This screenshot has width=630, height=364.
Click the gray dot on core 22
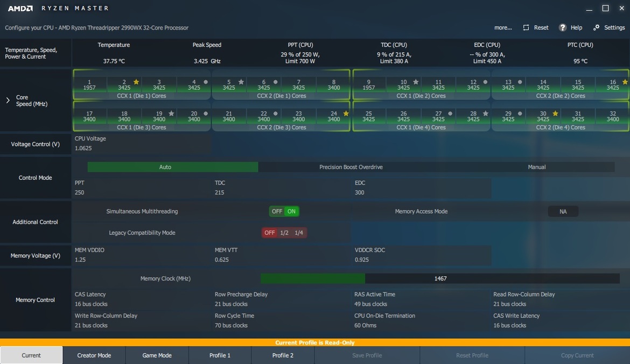(x=276, y=114)
